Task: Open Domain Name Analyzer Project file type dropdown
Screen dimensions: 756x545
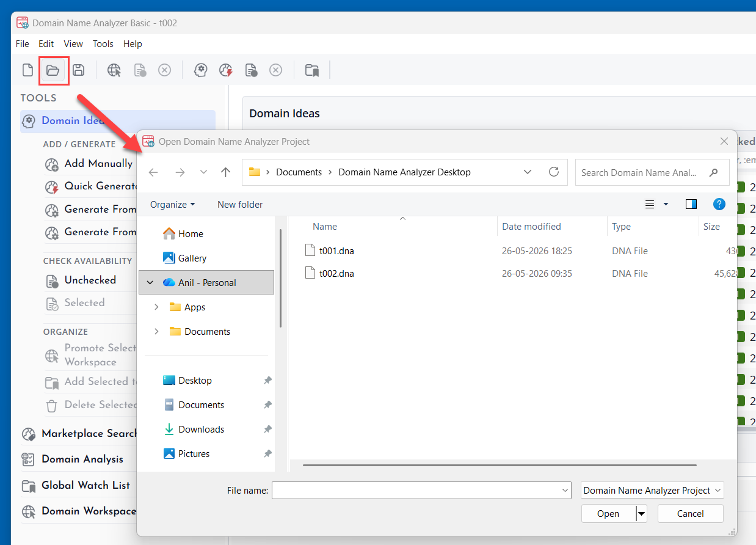Action: pyautogui.click(x=652, y=490)
